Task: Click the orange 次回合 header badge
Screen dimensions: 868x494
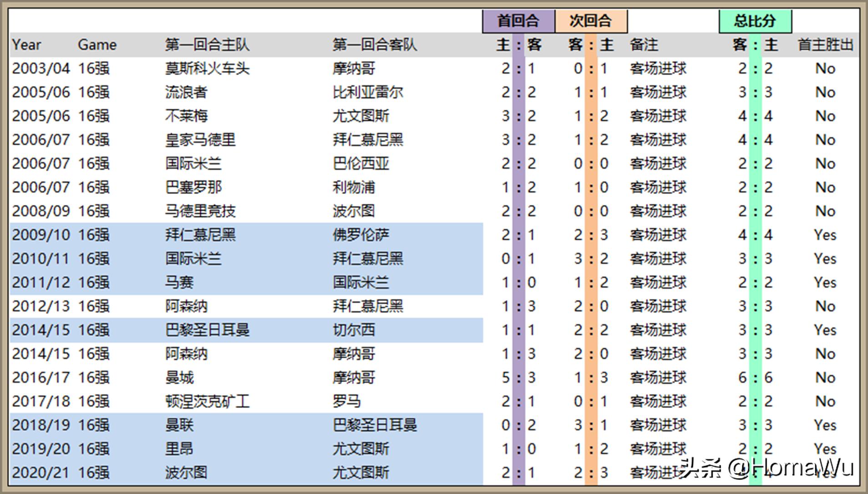Action: pos(591,20)
